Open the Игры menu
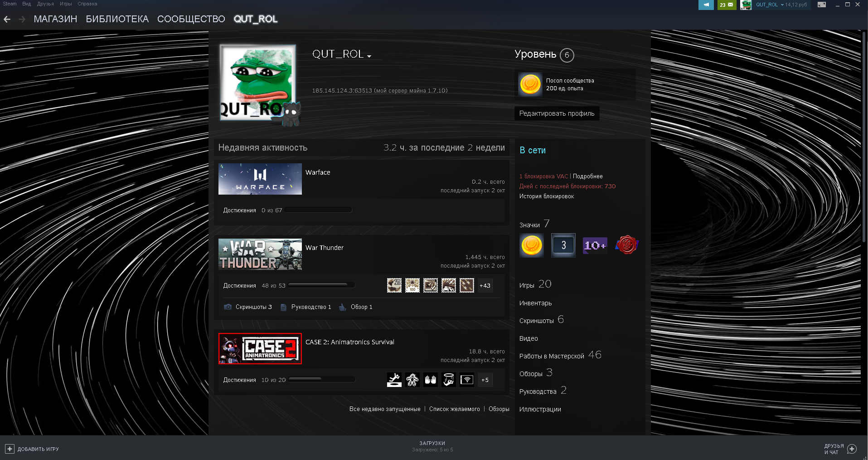This screenshot has width=868, height=460. (x=66, y=4)
